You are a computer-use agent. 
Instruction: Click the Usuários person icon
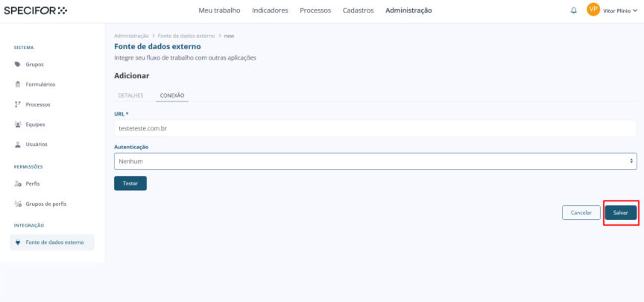(18, 144)
